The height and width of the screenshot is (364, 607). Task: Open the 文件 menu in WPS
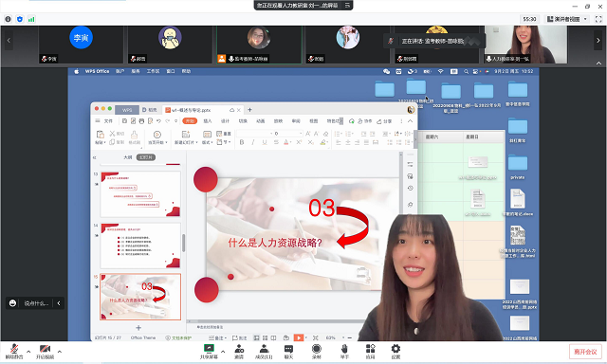click(108, 121)
